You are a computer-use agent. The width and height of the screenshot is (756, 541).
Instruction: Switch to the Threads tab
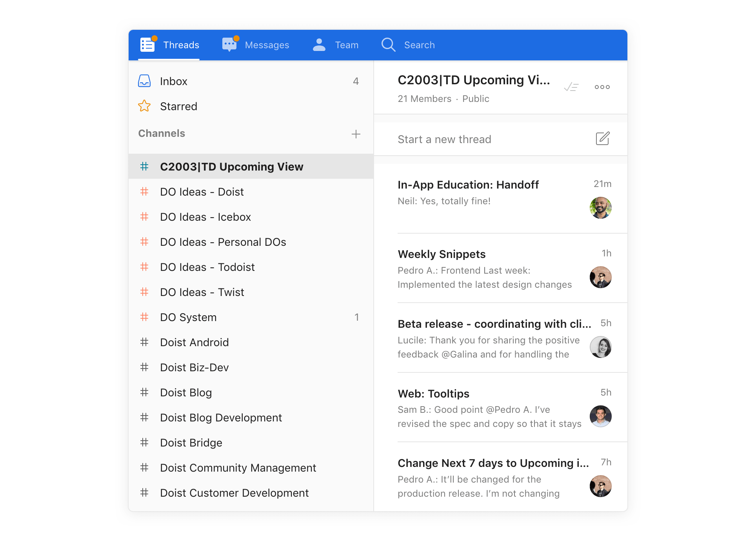click(181, 45)
